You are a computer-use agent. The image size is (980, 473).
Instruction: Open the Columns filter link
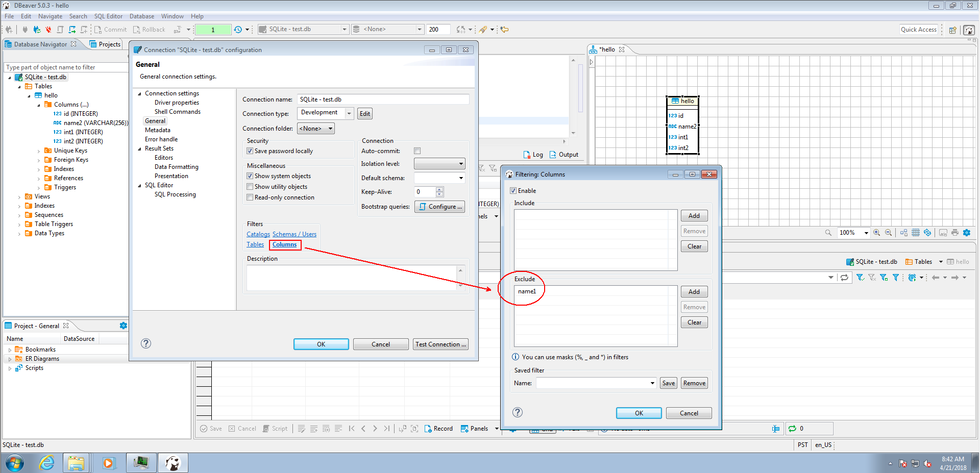[x=284, y=244]
